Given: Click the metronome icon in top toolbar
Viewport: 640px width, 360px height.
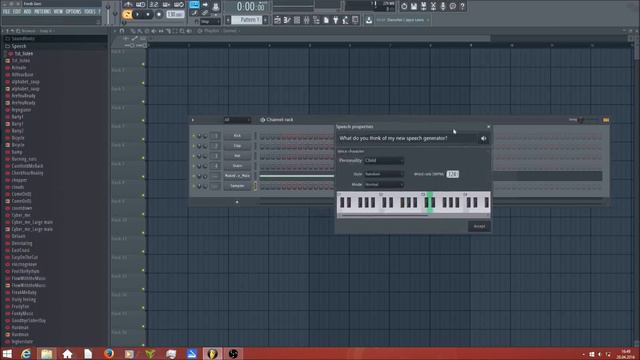Looking at the screenshot, I should (128, 4).
